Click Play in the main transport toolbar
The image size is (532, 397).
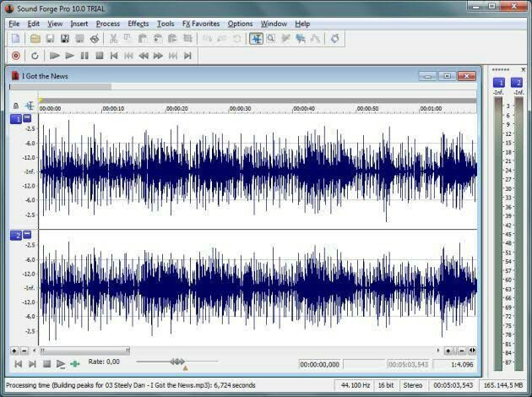pos(69,56)
